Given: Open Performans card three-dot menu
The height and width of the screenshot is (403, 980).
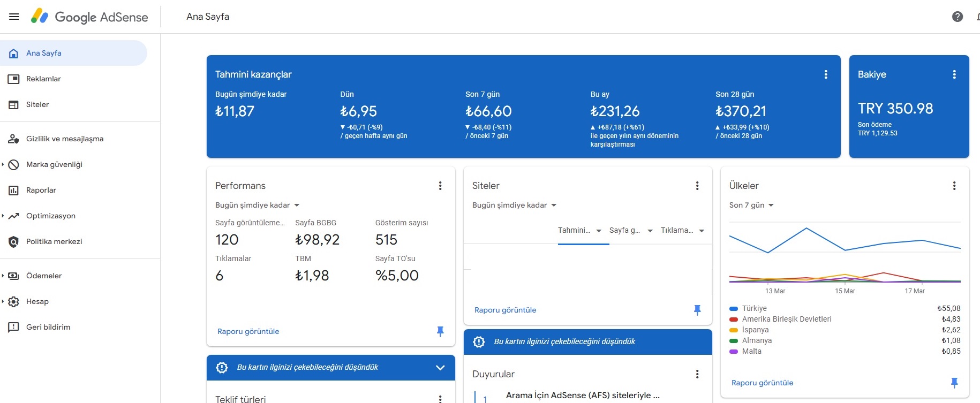Looking at the screenshot, I should [440, 186].
